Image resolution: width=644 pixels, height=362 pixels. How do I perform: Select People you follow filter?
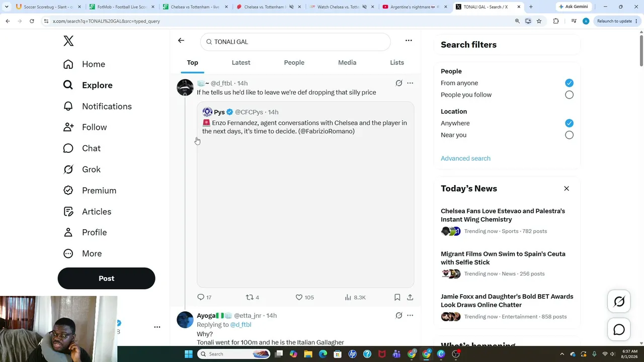point(569,95)
